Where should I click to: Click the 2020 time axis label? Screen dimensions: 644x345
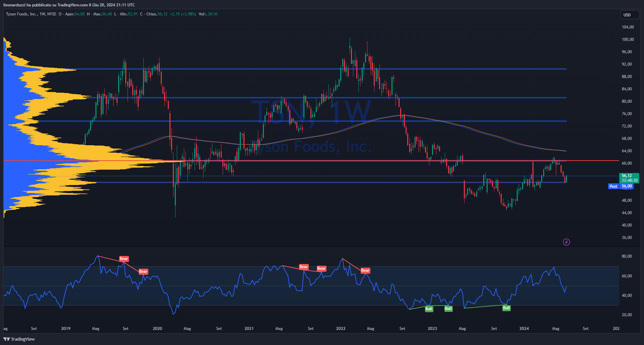pos(157,329)
